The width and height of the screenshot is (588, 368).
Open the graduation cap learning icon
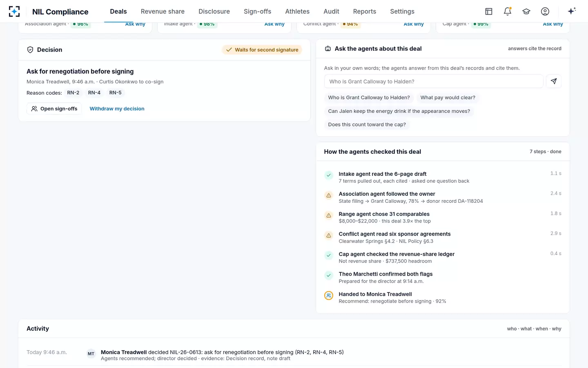click(526, 11)
